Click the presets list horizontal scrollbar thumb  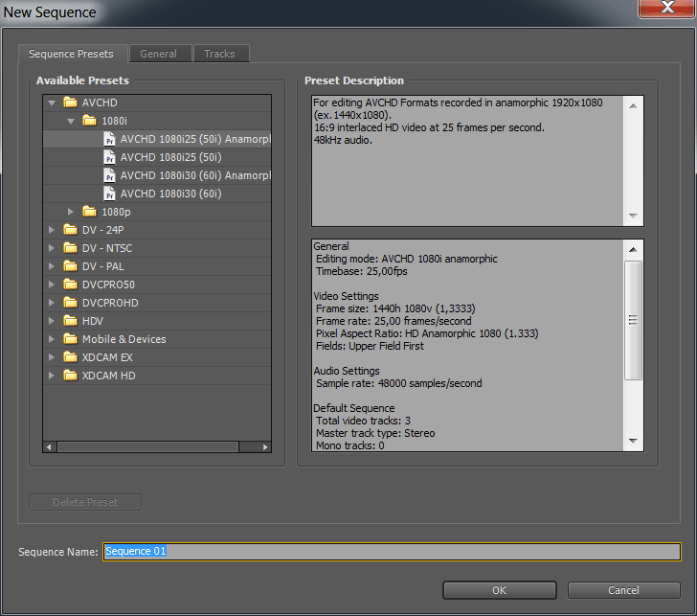pos(148,447)
